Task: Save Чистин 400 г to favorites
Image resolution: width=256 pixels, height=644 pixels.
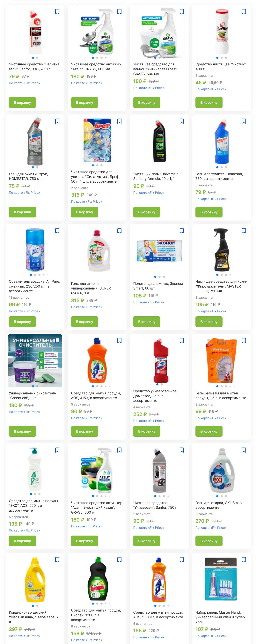Action: 244,11
